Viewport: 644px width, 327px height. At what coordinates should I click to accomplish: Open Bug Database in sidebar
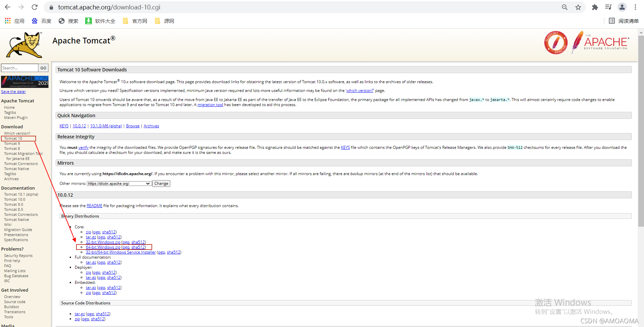[16, 276]
